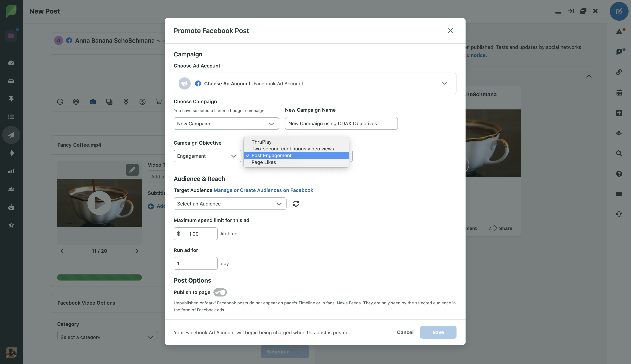The image size is (631, 364).
Task: Select the Page Likes option
Action: (296, 162)
